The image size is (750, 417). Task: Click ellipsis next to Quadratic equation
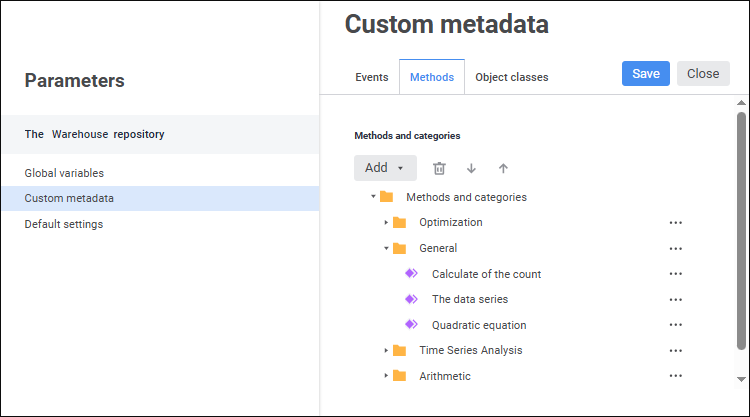click(676, 325)
